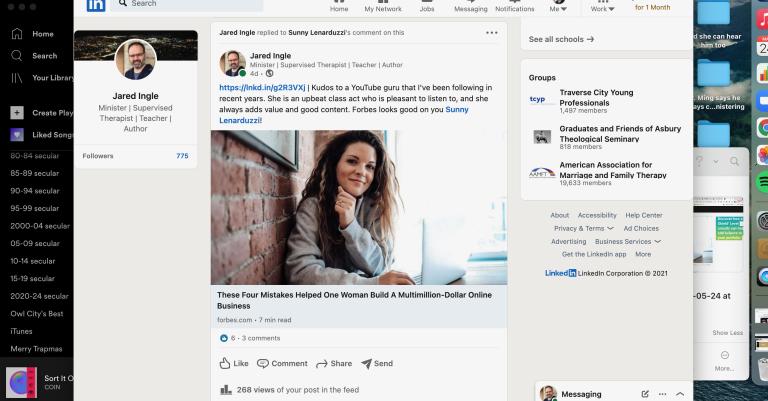Open Notifications tab
Image resolution: width=768 pixels, height=401 pixels.
514,6
